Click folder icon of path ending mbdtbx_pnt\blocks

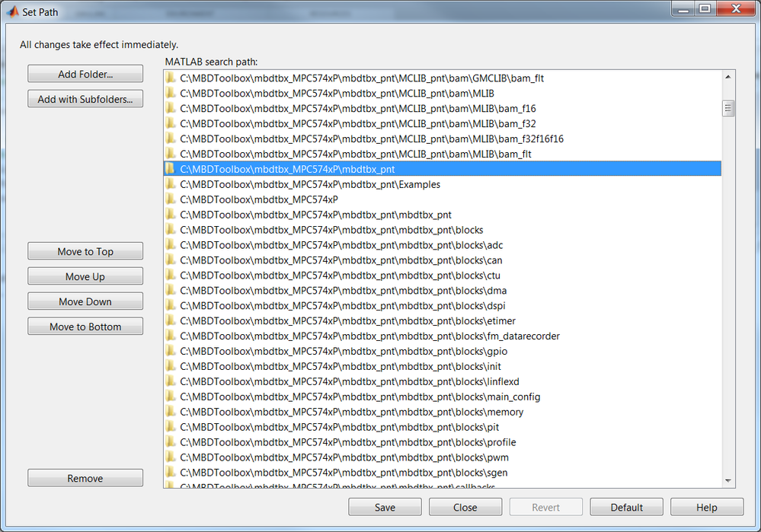coord(170,229)
